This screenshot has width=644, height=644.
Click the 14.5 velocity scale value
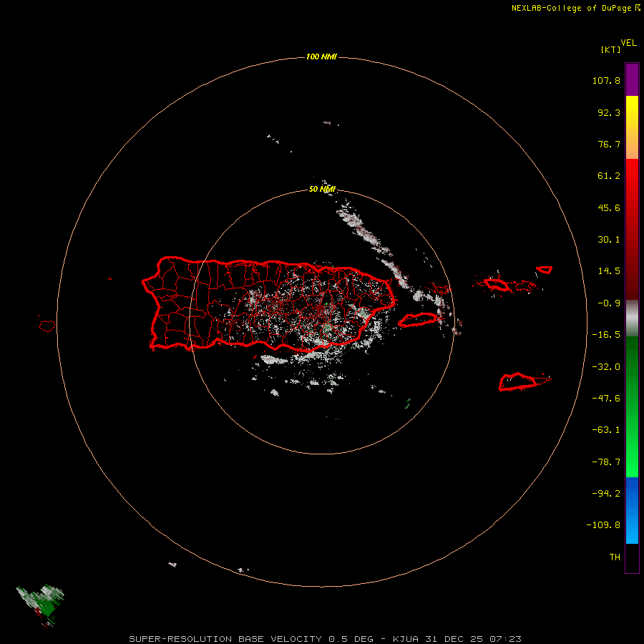609,271
